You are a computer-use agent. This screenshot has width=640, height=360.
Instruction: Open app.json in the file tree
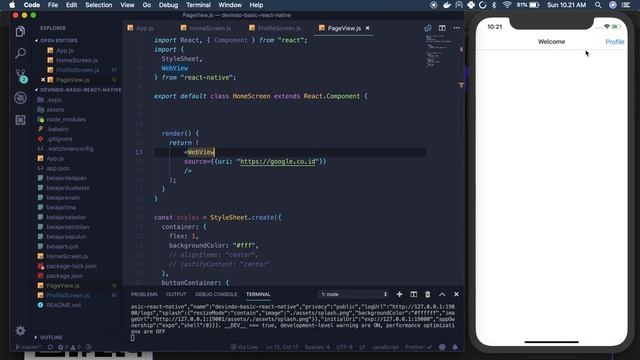pos(58,168)
